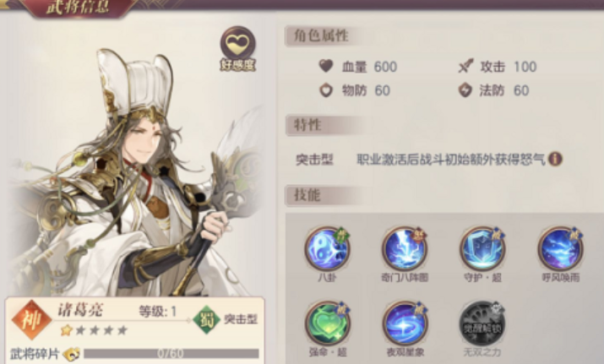Tap the star rating row

tap(95, 330)
